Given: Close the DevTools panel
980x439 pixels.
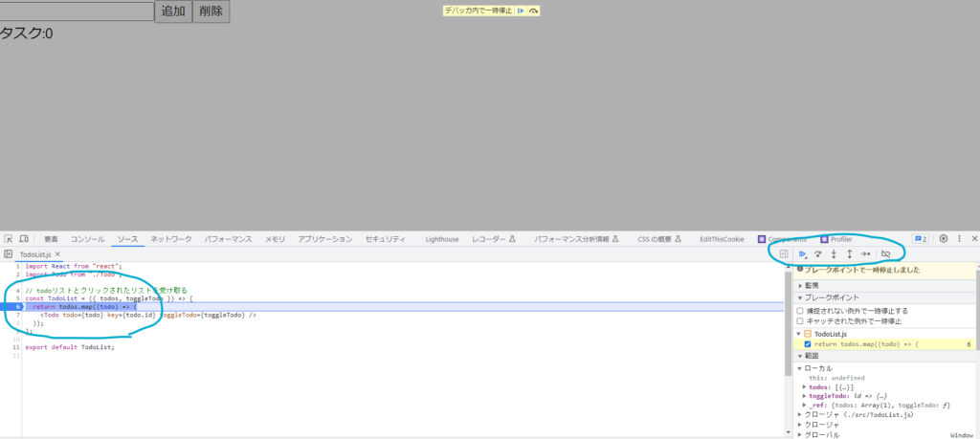Looking at the screenshot, I should pos(974,238).
